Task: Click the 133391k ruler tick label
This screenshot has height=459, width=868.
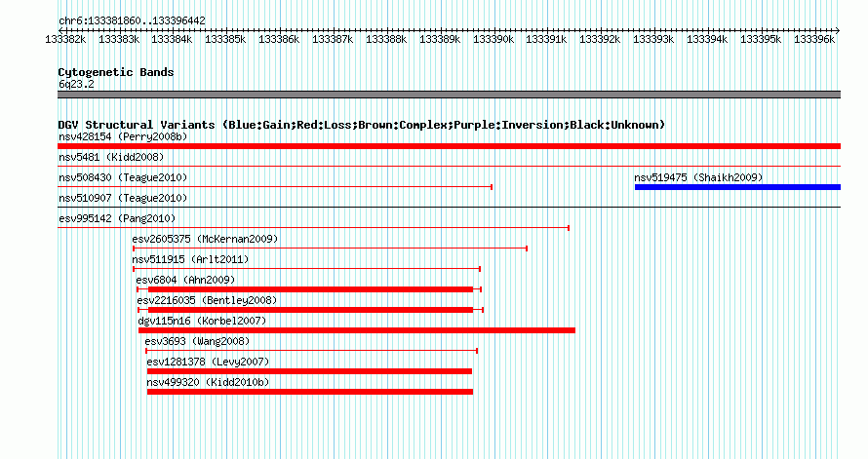Action: [546, 39]
